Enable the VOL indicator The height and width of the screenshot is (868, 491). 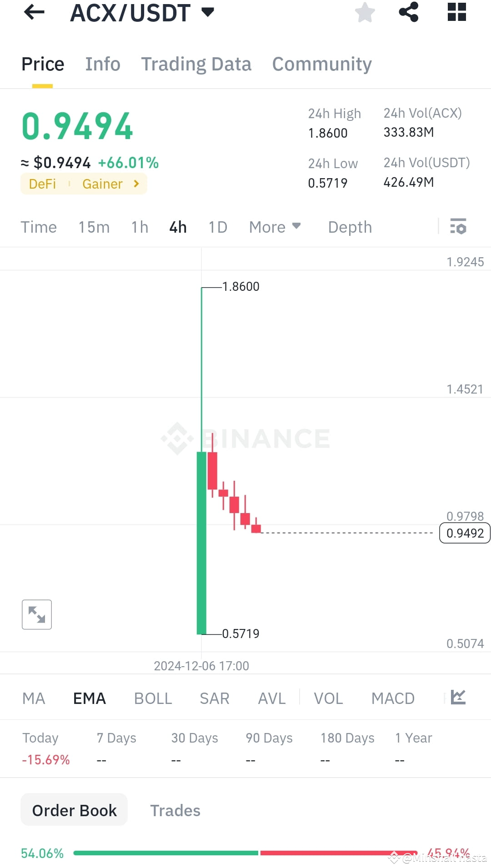(328, 698)
